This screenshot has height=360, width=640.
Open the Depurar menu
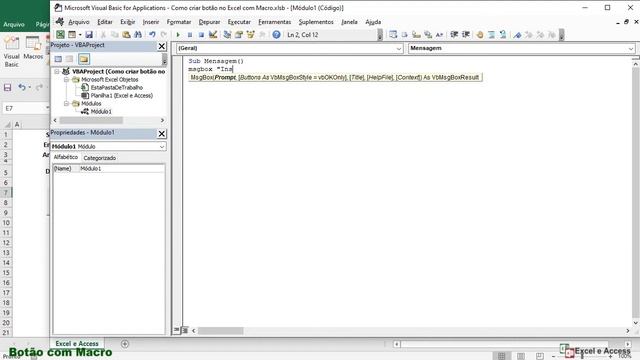[x=209, y=22]
